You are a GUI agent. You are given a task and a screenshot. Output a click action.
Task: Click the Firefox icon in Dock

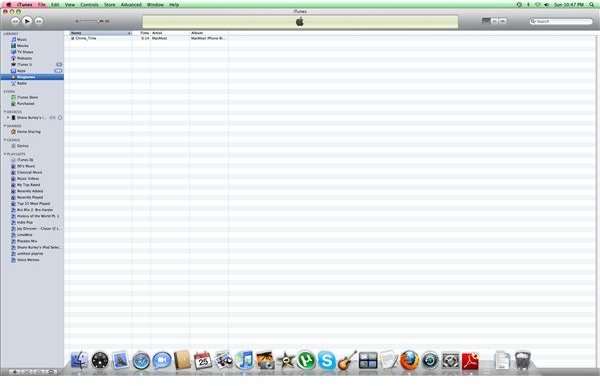(x=409, y=360)
